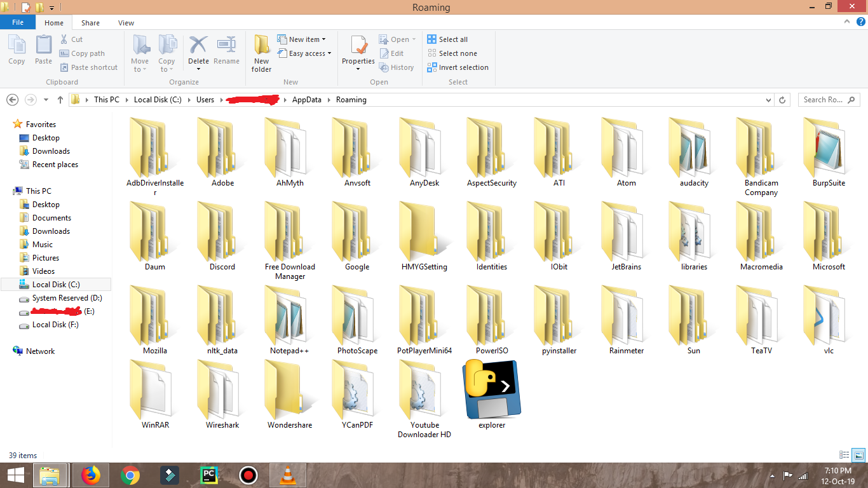Open Chrome from the taskbar

tap(130, 475)
